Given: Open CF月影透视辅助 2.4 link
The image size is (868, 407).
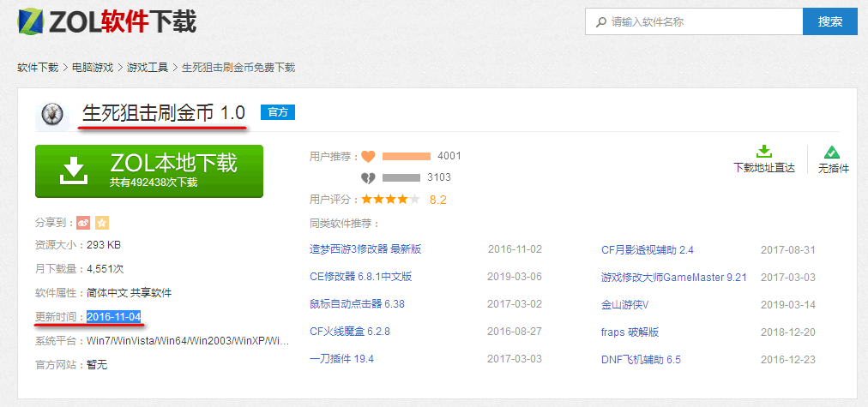Looking at the screenshot, I should point(647,250).
